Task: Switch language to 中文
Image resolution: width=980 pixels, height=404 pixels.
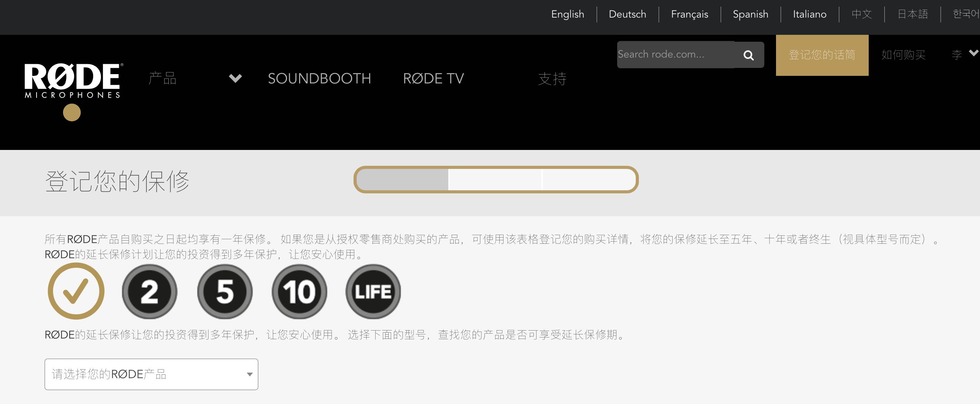Action: (x=862, y=14)
